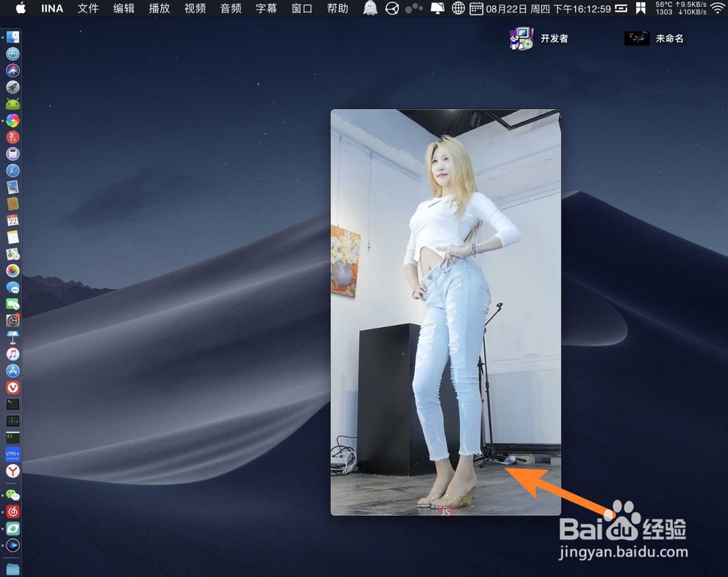Open the green dollar-prompt terminal app
728x577 pixels.
coord(12,437)
